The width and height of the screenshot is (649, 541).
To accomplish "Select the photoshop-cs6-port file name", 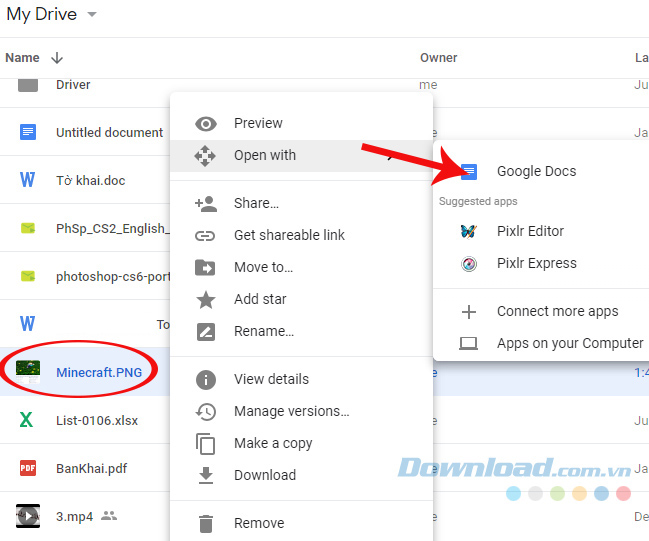I will (113, 277).
